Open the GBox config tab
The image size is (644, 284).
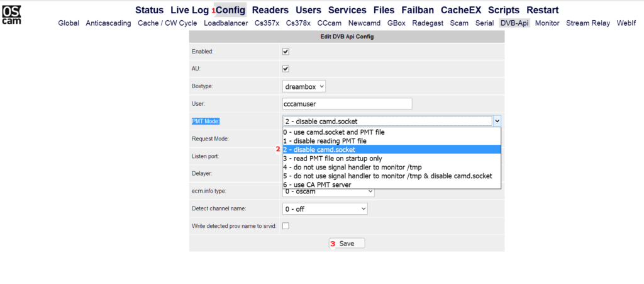point(396,23)
